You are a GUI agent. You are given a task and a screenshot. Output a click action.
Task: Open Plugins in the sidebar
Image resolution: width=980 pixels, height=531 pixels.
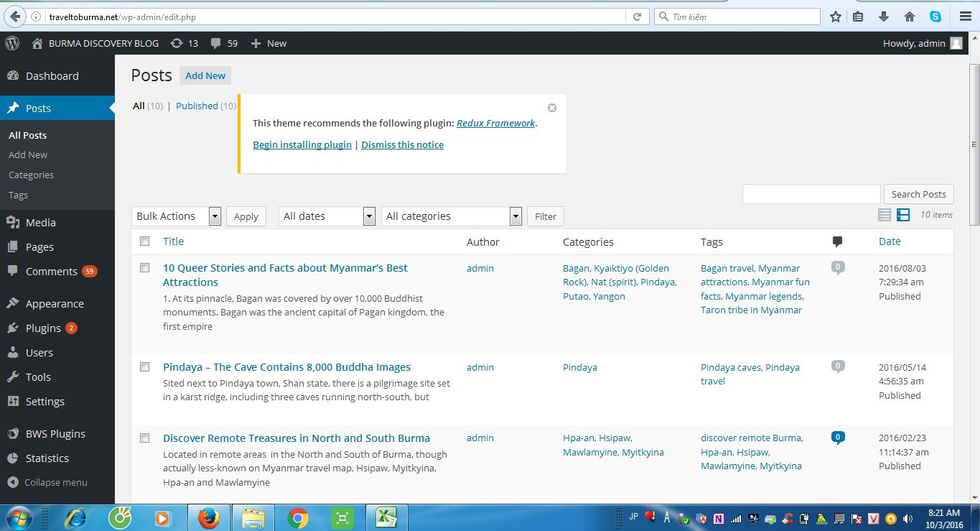43,328
